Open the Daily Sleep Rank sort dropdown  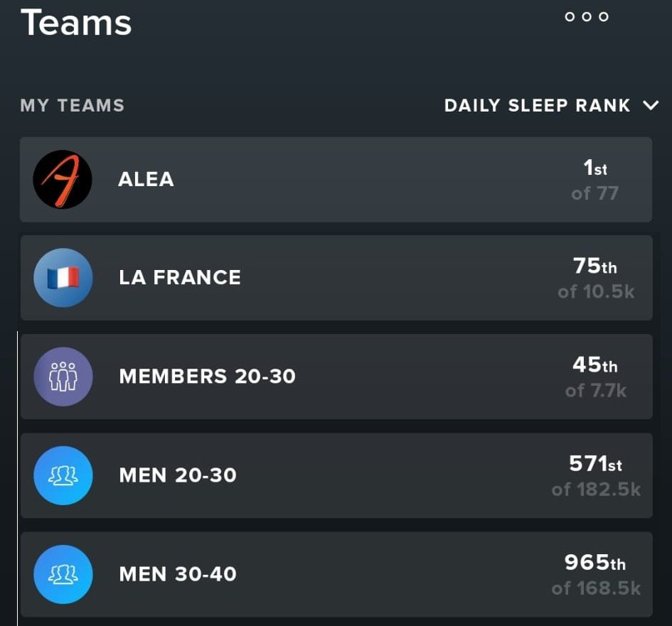point(538,106)
